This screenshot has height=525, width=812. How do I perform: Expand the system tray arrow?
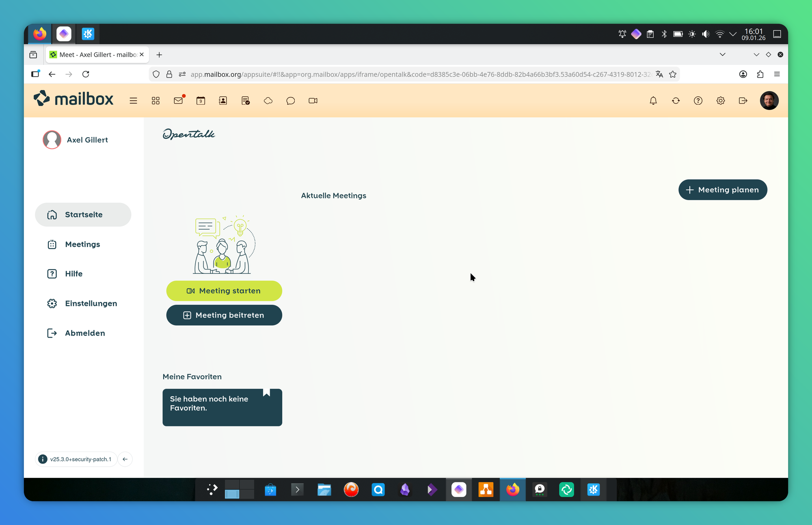pos(733,34)
